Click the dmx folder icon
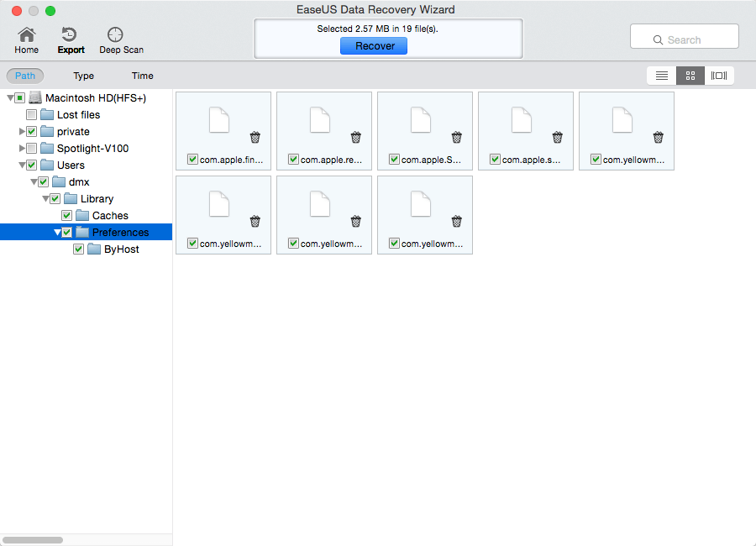The height and width of the screenshot is (546, 756). coord(59,181)
